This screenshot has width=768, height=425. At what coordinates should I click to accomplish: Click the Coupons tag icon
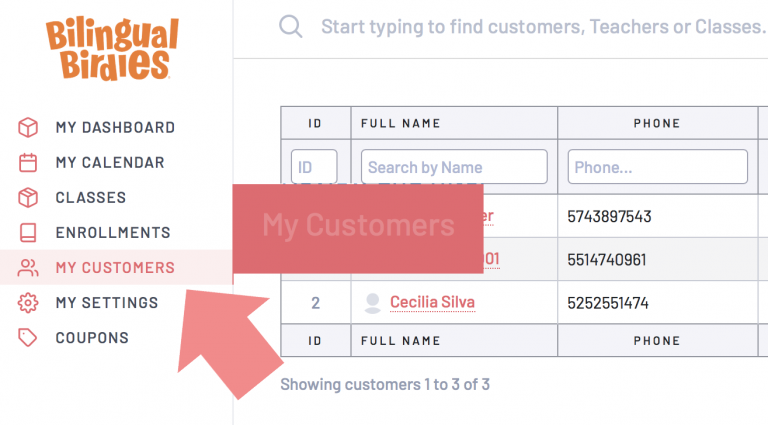tap(27, 338)
